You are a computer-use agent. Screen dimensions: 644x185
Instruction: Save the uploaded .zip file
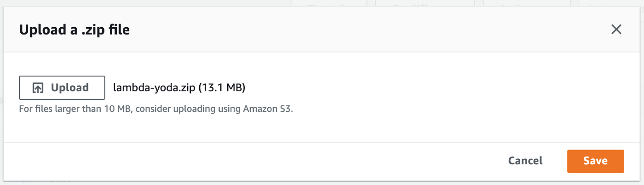[x=595, y=161]
